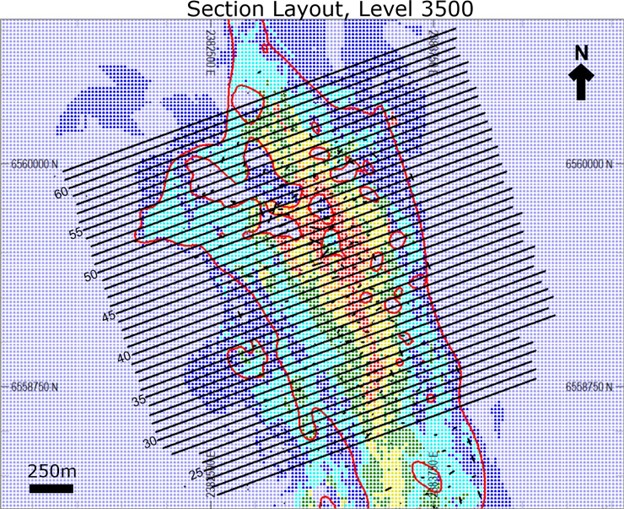Click the 'Section Layout, Level 3500' title
The image size is (624, 509).
330,9
